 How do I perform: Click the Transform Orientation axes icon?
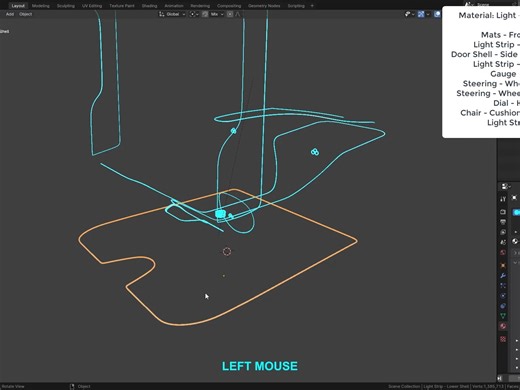pos(162,14)
